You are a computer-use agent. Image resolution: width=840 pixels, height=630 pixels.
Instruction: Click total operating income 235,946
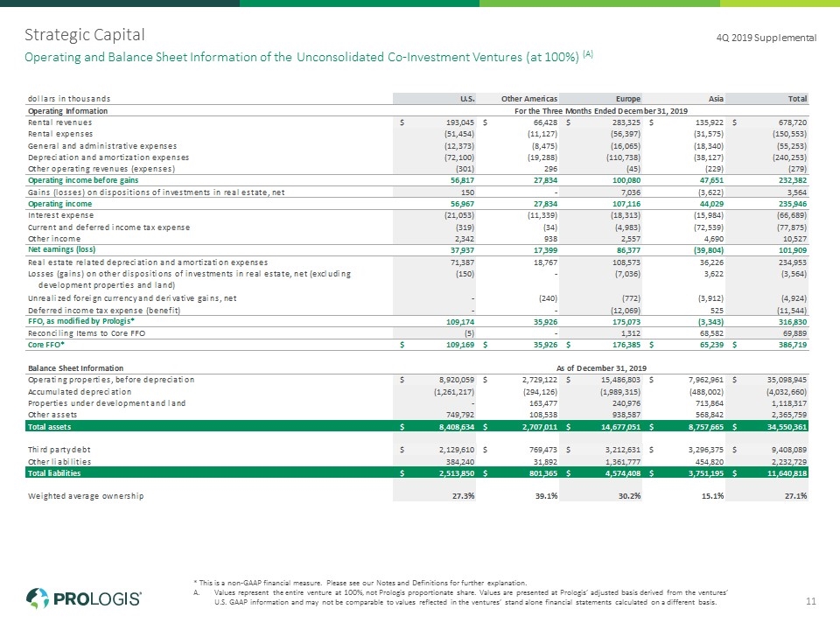coord(793,204)
